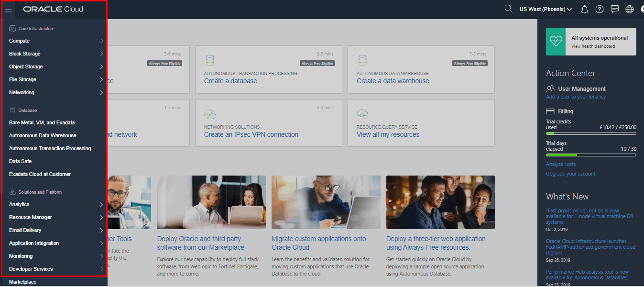Click Add a user to your tenancy
This screenshot has height=287, width=644.
click(x=576, y=97)
